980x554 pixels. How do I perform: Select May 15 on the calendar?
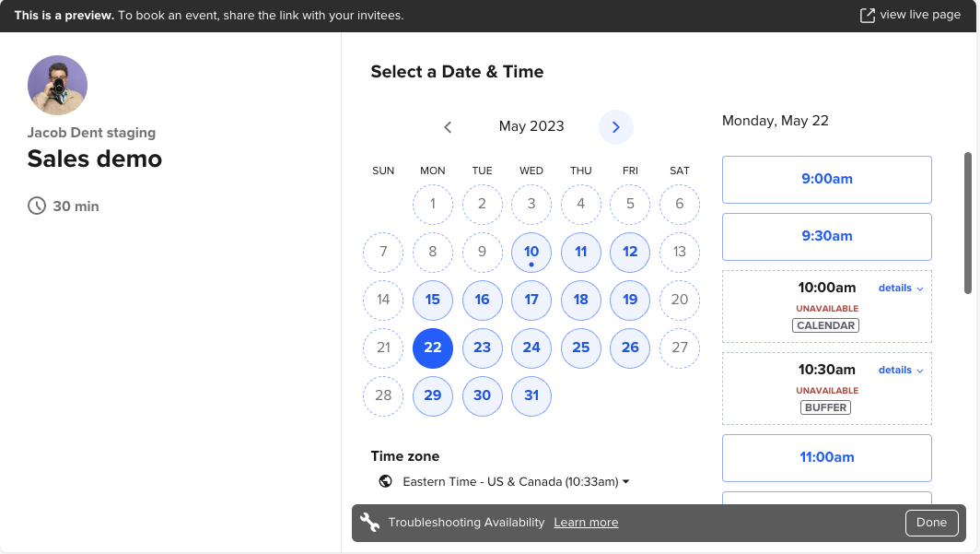pos(433,300)
